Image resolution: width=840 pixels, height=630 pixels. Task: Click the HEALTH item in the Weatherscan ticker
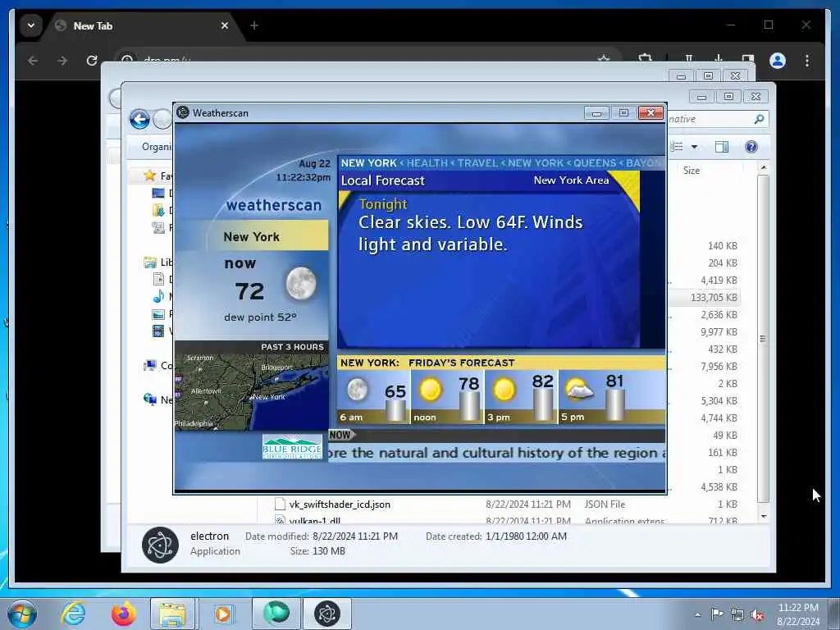(x=427, y=163)
